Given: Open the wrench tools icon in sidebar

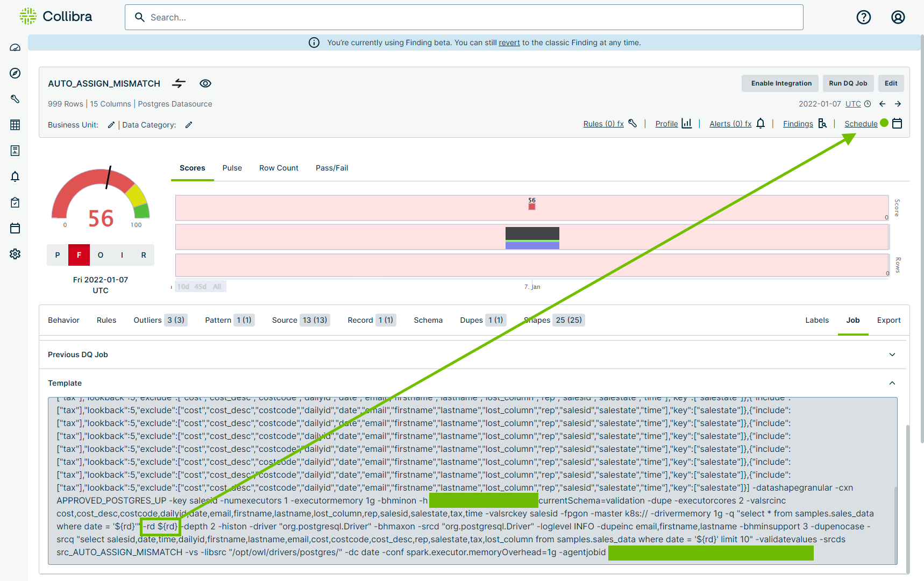Looking at the screenshot, I should tap(15, 98).
